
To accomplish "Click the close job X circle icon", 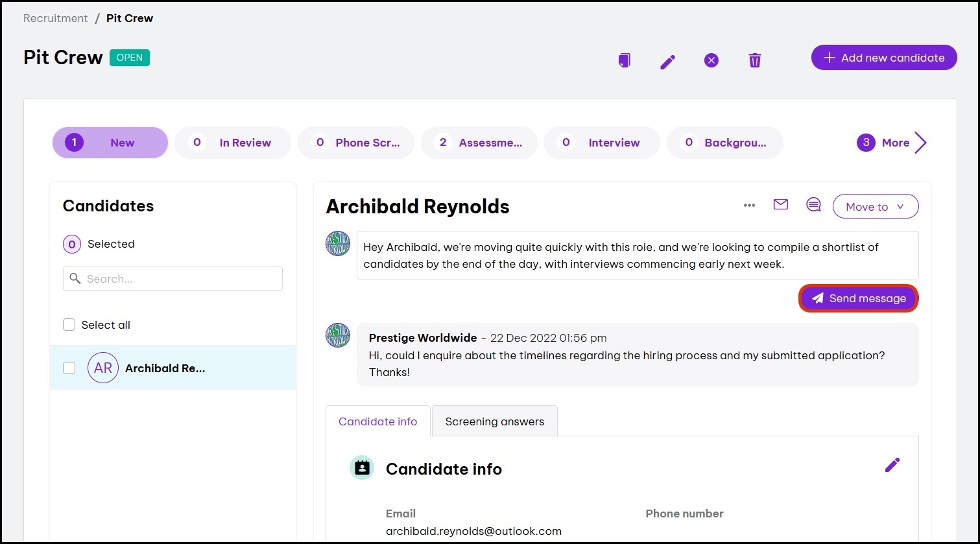I will (711, 61).
